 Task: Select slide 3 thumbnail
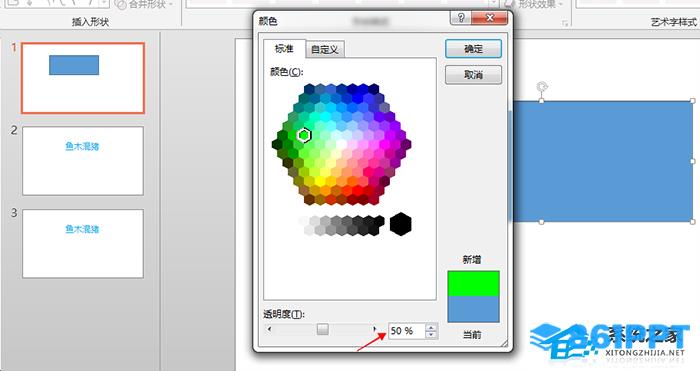pyautogui.click(x=83, y=244)
